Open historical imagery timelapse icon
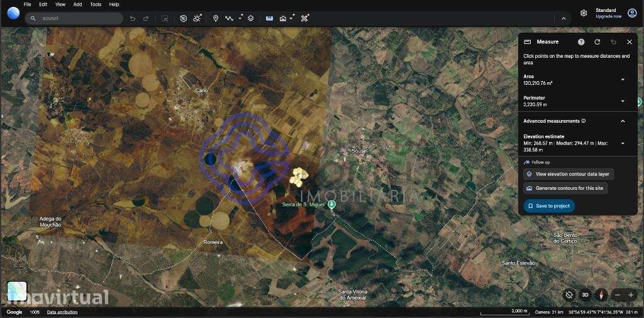The width and height of the screenshot is (644, 318). click(184, 18)
